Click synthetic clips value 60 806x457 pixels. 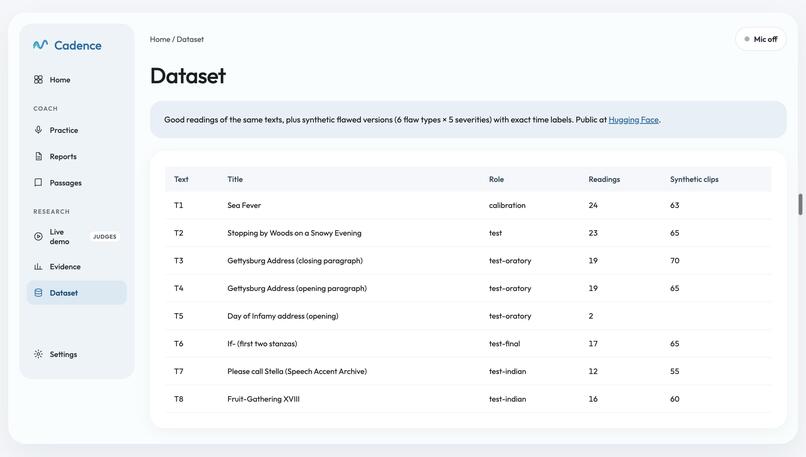(674, 399)
